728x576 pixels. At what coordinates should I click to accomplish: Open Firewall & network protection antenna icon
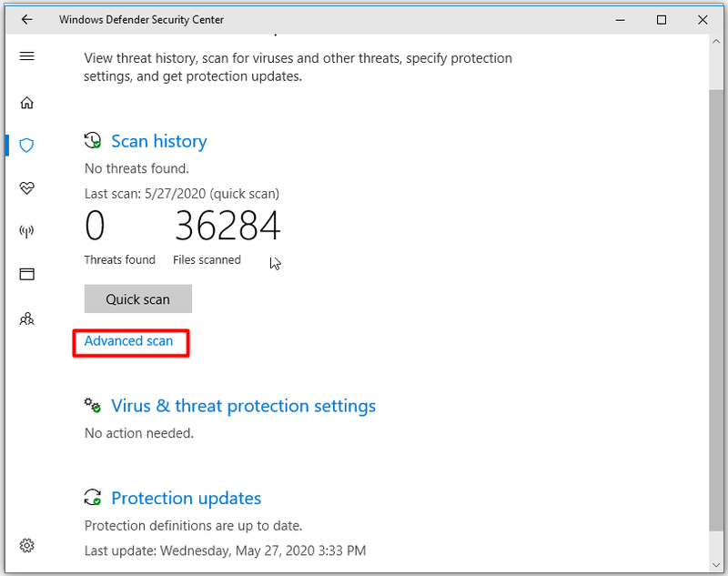coord(27,231)
